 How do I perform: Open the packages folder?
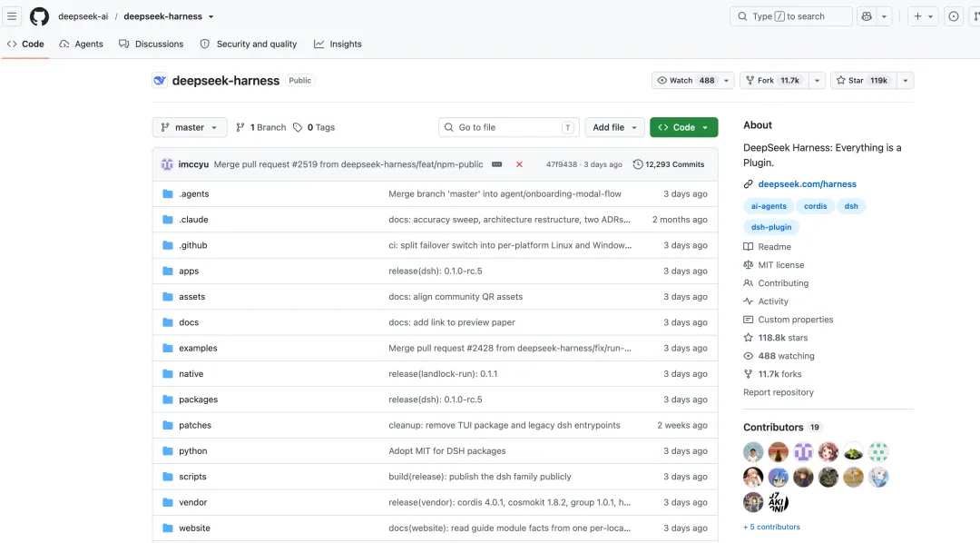click(198, 400)
